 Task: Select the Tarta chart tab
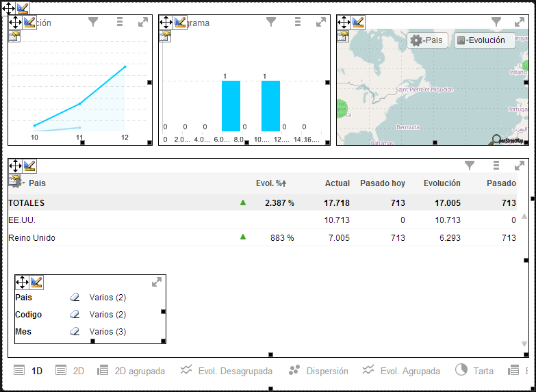click(474, 371)
